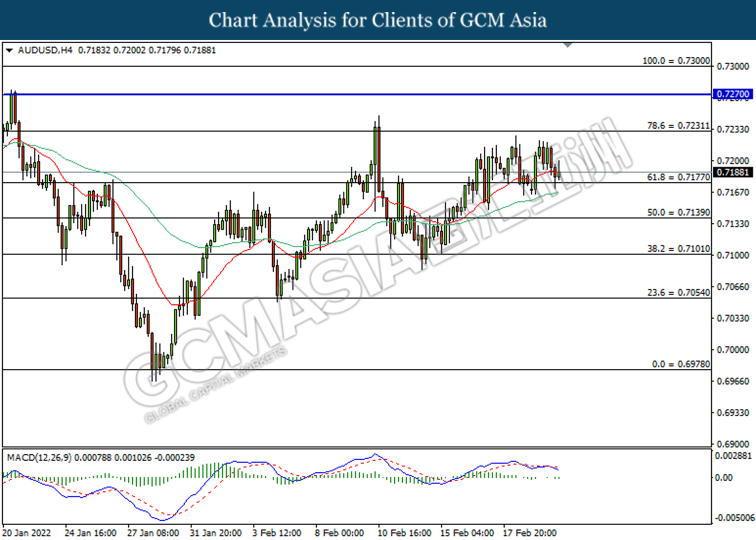
Task: Click the blue 0.72700 price label
Action: click(x=733, y=94)
